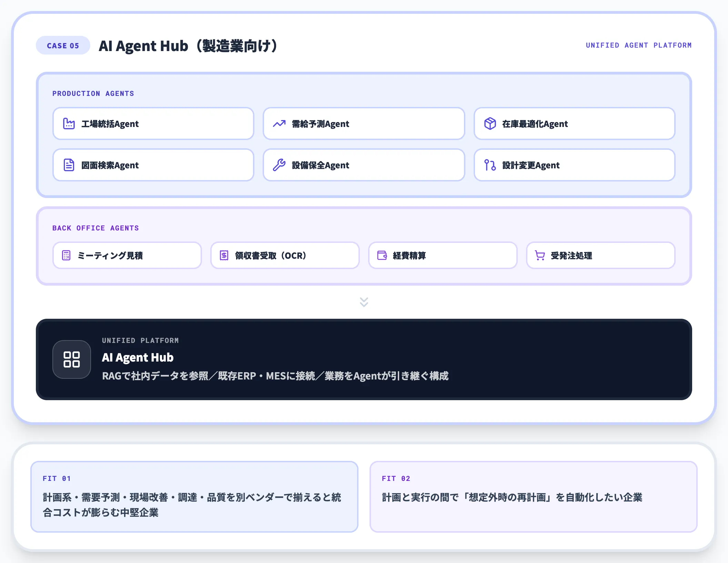Click the FIT 02 label
This screenshot has height=563, width=728.
click(396, 478)
